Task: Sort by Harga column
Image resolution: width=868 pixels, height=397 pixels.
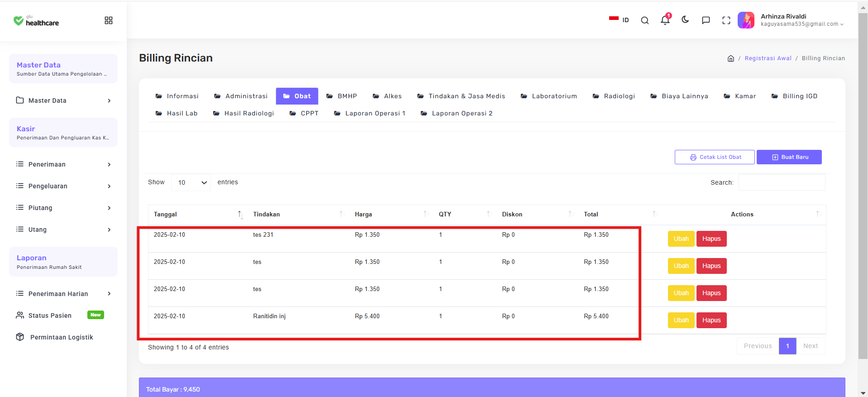Action: 391,215
